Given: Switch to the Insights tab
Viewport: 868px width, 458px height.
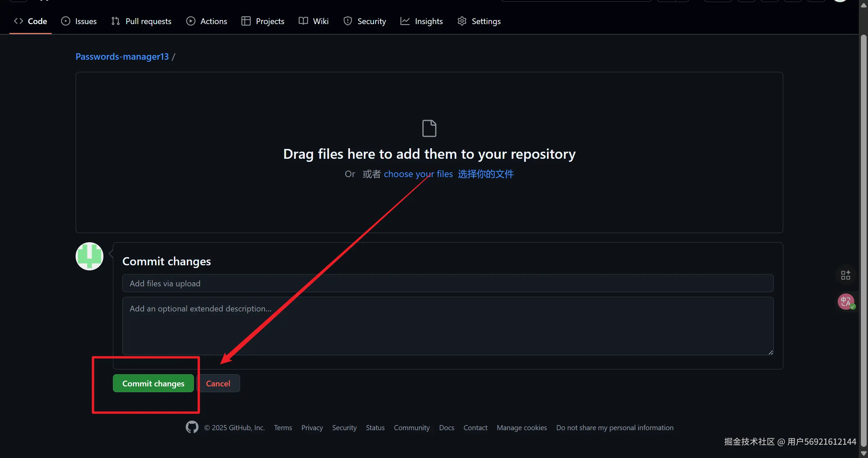Looking at the screenshot, I should pos(421,21).
